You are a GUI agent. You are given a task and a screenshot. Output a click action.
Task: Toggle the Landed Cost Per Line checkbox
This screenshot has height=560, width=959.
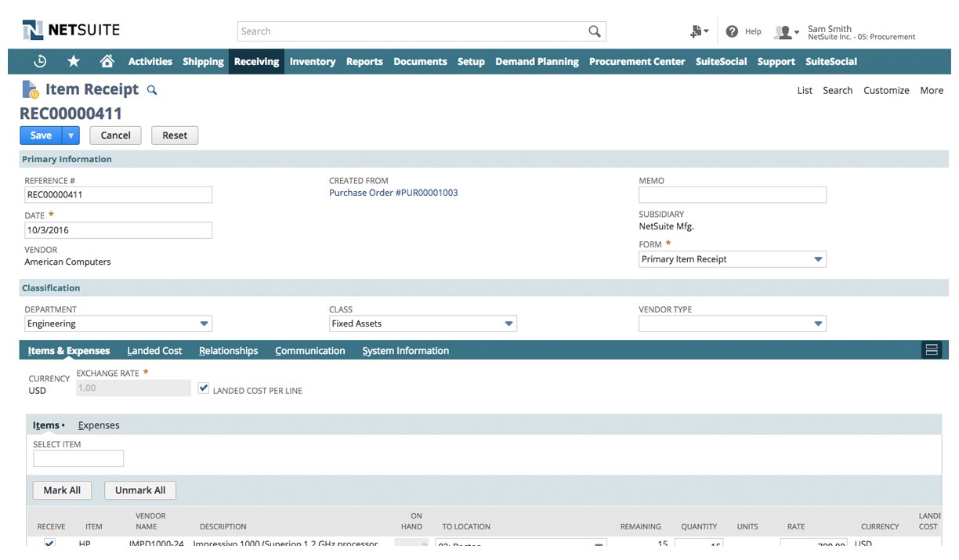click(x=204, y=388)
